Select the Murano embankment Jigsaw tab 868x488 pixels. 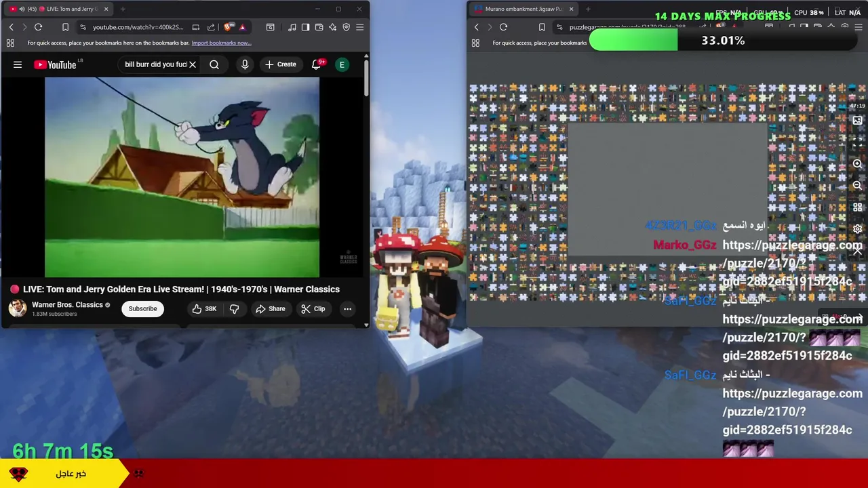(524, 9)
